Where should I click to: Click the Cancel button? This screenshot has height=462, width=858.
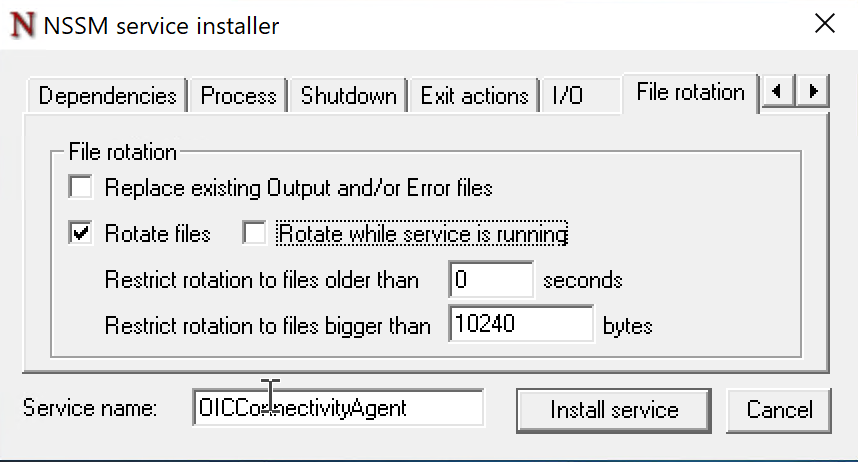780,409
